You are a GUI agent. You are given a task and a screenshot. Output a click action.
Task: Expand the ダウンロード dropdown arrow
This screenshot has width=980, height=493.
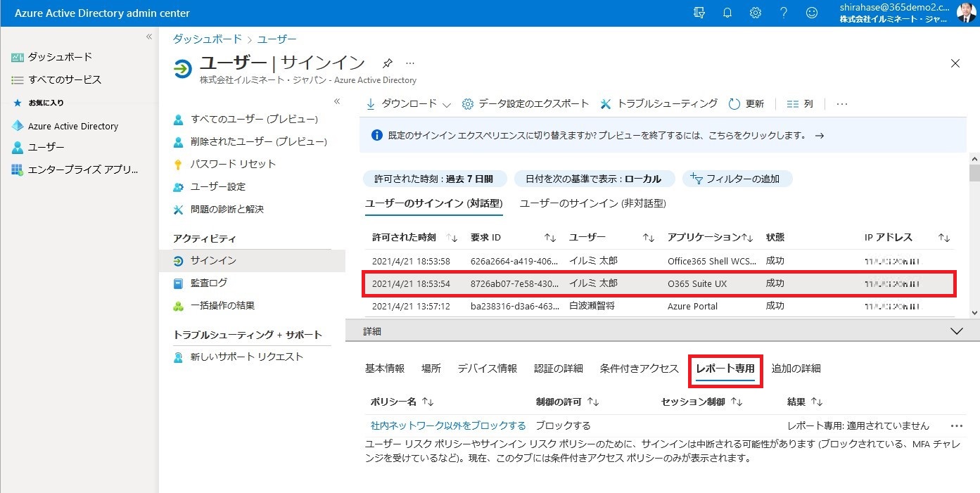point(446,105)
